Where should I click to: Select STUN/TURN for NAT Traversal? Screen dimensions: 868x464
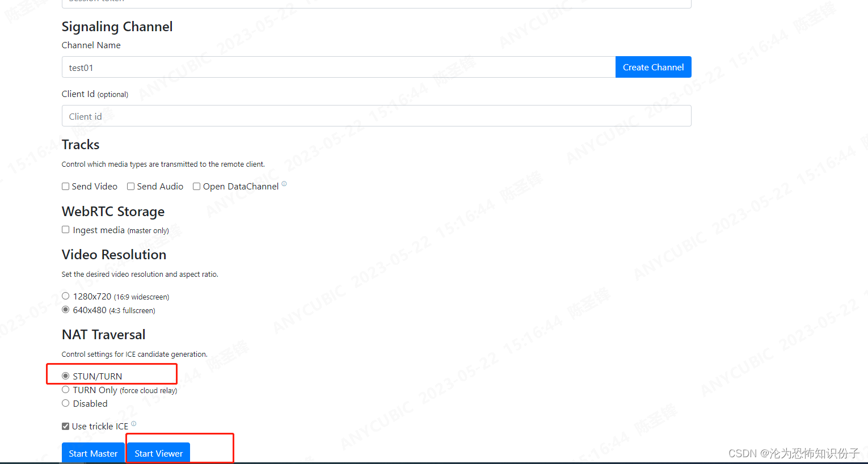(65, 374)
